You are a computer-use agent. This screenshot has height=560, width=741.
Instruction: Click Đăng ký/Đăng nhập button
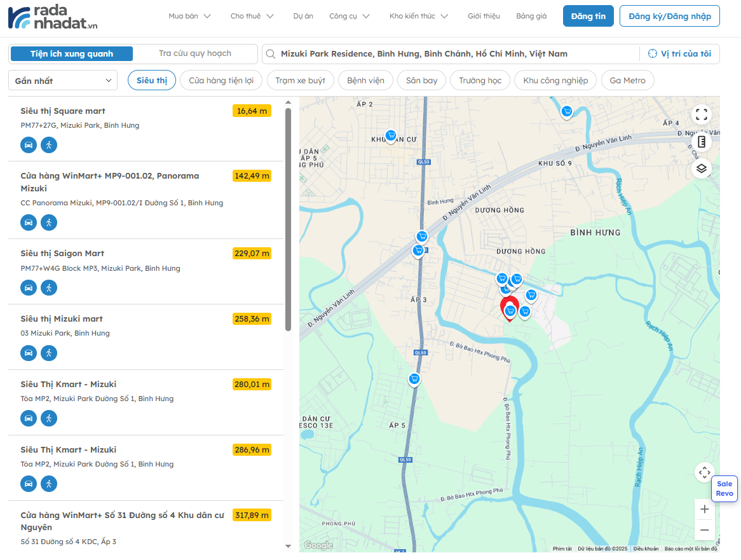pyautogui.click(x=669, y=16)
